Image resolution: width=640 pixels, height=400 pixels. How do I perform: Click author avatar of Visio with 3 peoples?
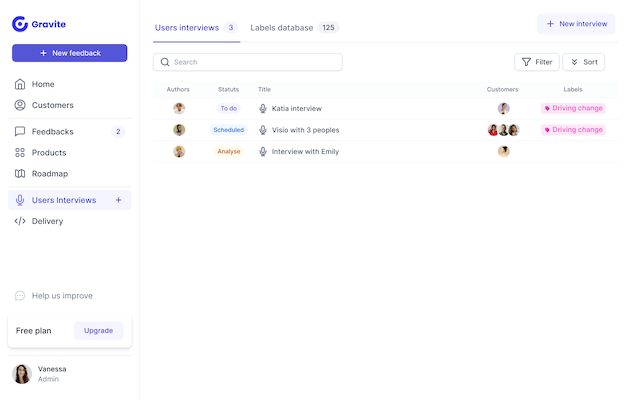pyautogui.click(x=179, y=130)
